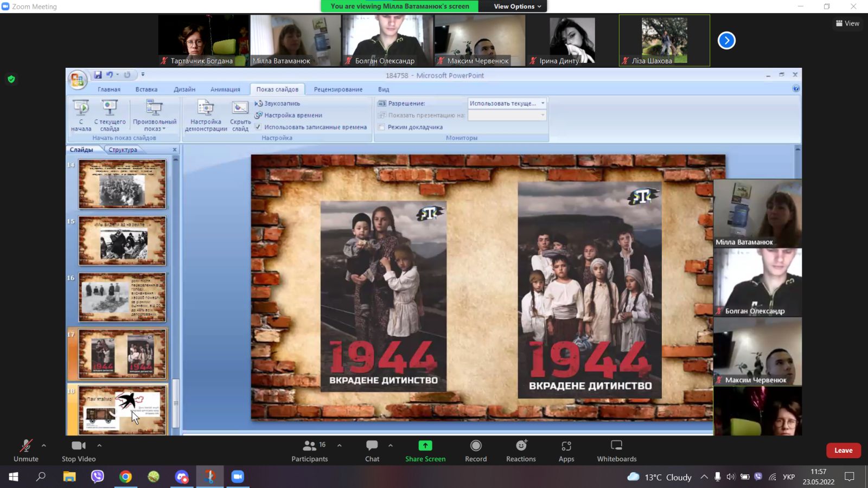Click the Redo icon in quick access toolbar

127,75
